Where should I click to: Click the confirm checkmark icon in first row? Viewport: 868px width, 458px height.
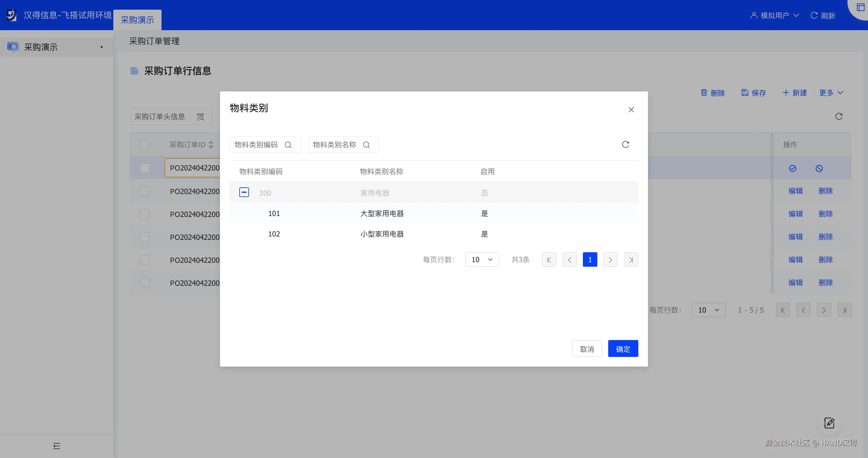(793, 168)
